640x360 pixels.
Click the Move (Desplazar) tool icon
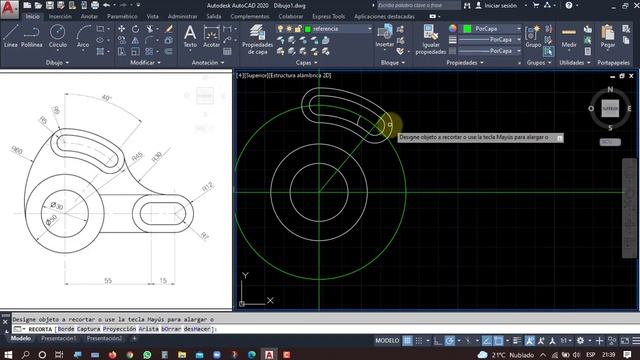[x=122, y=29]
